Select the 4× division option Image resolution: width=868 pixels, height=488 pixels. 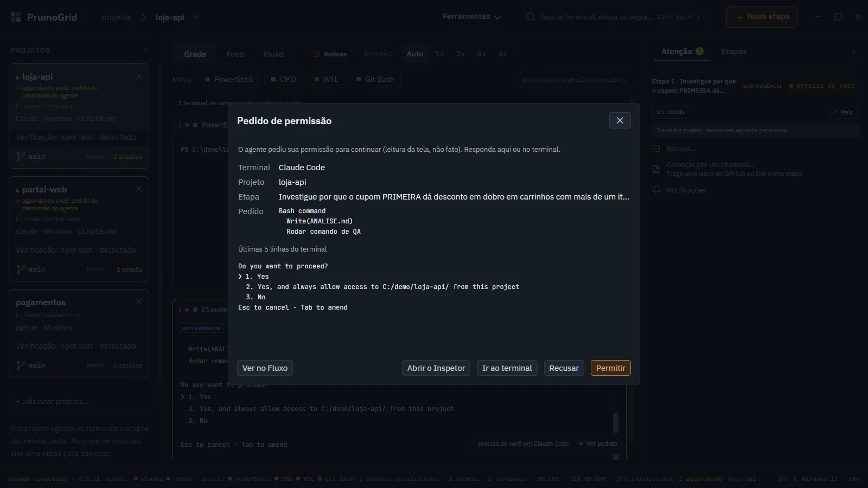pos(502,54)
